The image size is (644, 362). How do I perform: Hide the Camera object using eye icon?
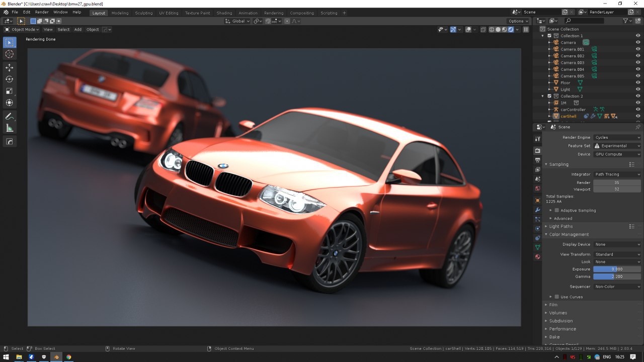coord(638,43)
